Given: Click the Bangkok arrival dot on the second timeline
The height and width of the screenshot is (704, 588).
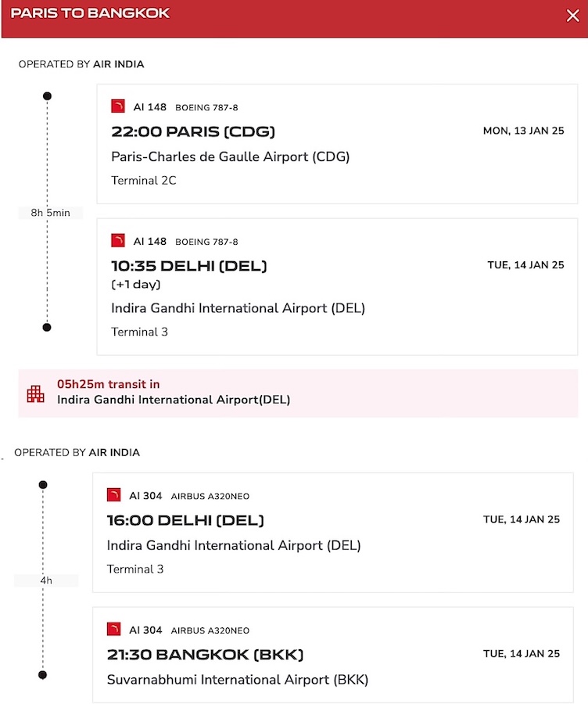Looking at the screenshot, I should click(43, 675).
